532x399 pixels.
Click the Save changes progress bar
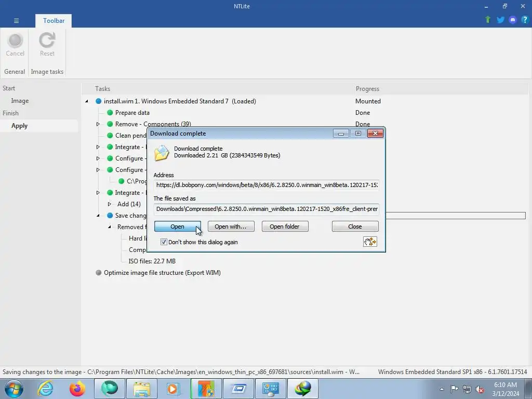[455, 216]
